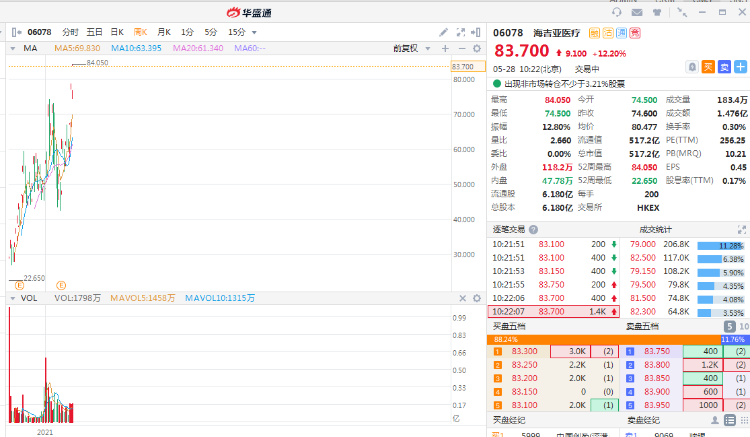Click the blue 卖 sell button
Viewport: 750px width, 437px height.
723,67
